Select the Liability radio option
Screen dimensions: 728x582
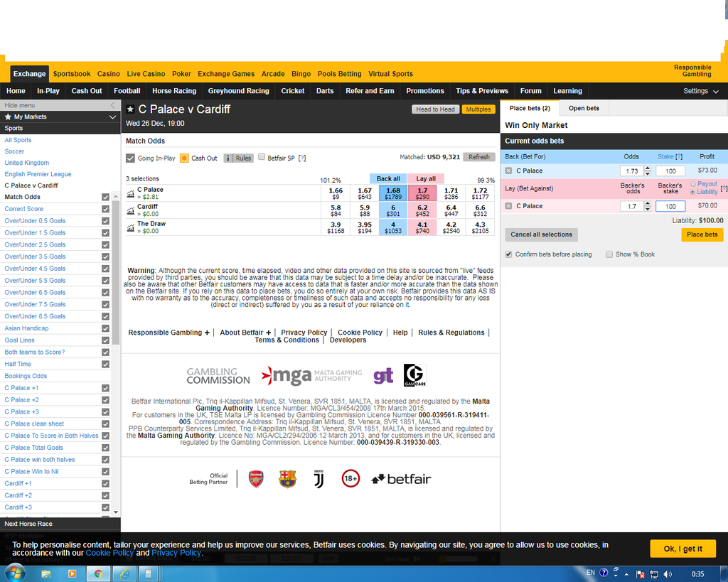[x=693, y=192]
